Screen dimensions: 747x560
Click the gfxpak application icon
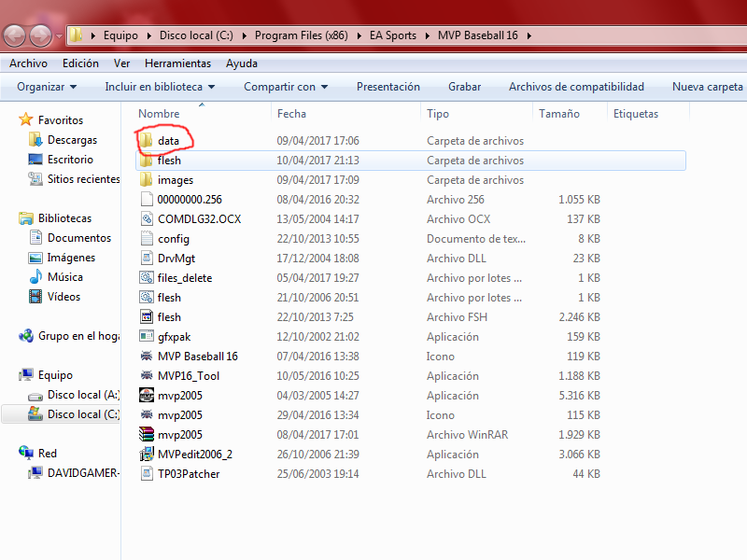coord(146,337)
